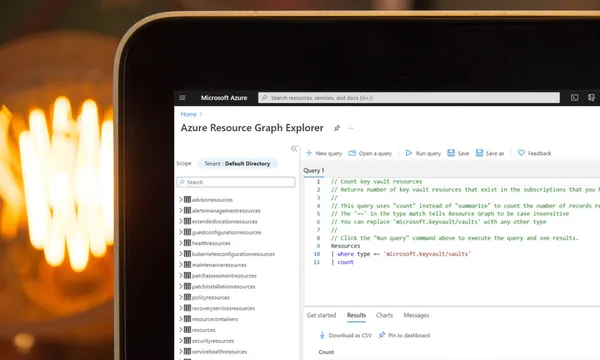The height and width of the screenshot is (360, 600).
Task: Click the Save disk icon
Action: (451, 153)
